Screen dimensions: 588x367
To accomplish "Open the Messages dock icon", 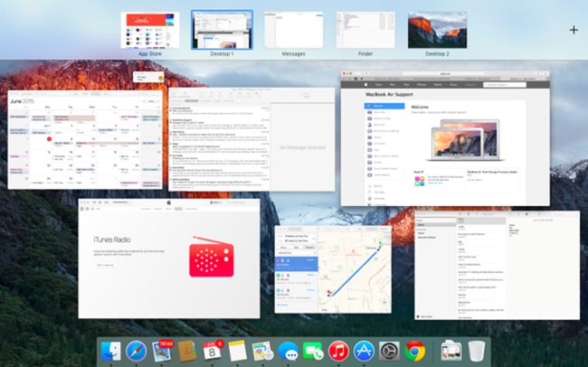I will tap(288, 352).
